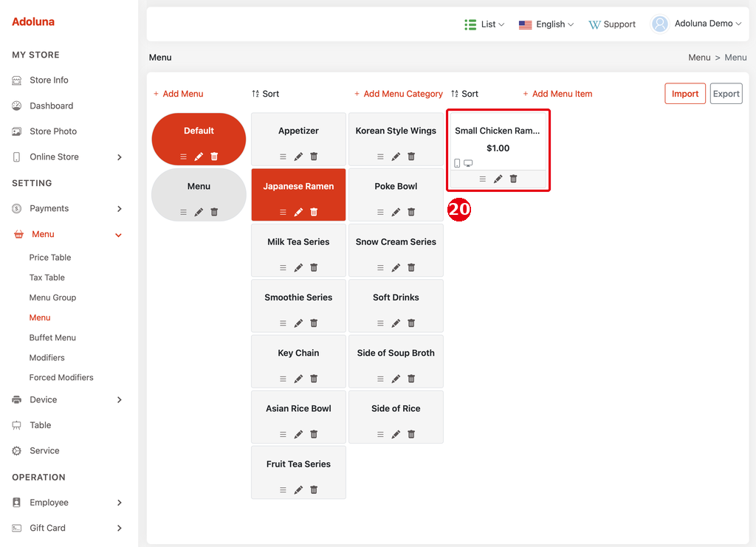The width and height of the screenshot is (756, 547).
Task: Delete the Japanese Ramen category
Action: (x=314, y=212)
